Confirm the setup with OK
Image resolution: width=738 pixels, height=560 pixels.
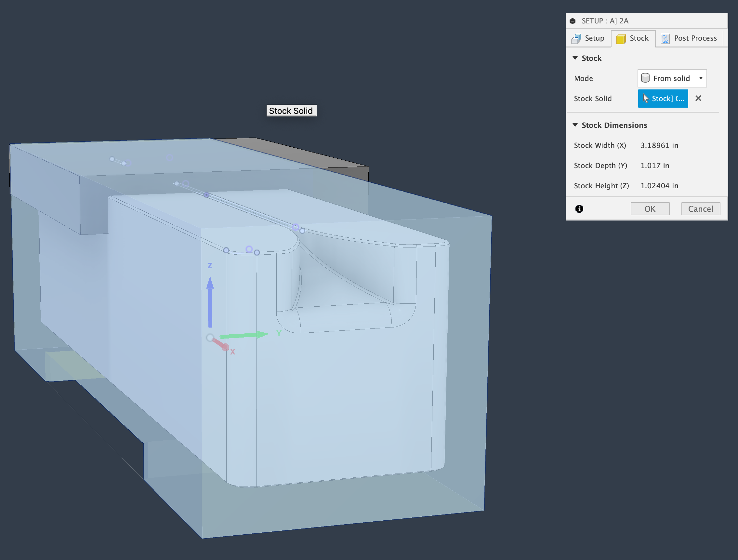point(650,208)
